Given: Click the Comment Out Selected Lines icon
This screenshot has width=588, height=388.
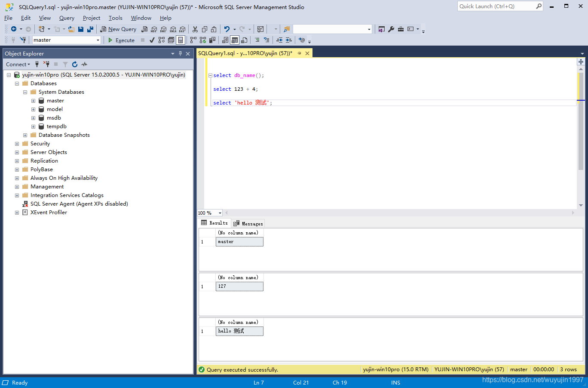Looking at the screenshot, I should (257, 40).
